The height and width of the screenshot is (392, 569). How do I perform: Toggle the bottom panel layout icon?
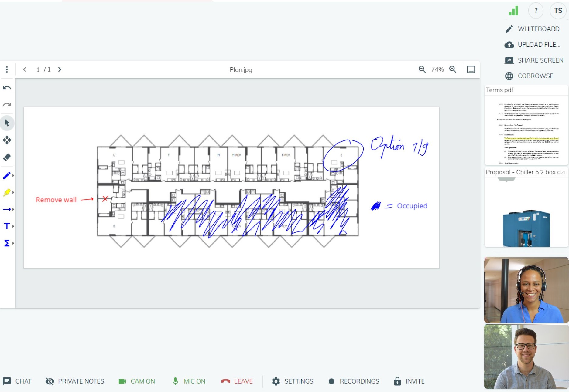(471, 69)
